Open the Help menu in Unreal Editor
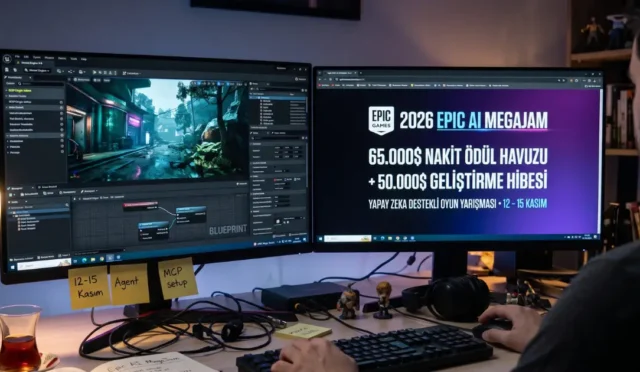This screenshot has height=372, width=640. (x=84, y=59)
